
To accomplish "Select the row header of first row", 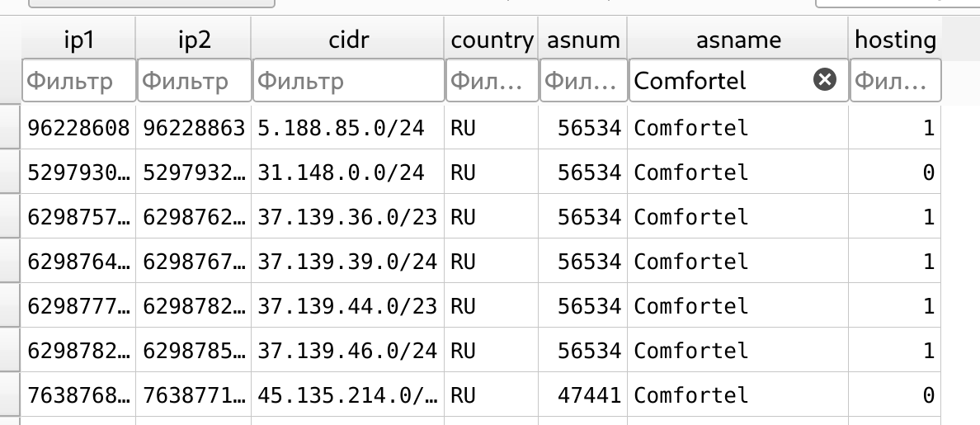I will pyautogui.click(x=10, y=127).
